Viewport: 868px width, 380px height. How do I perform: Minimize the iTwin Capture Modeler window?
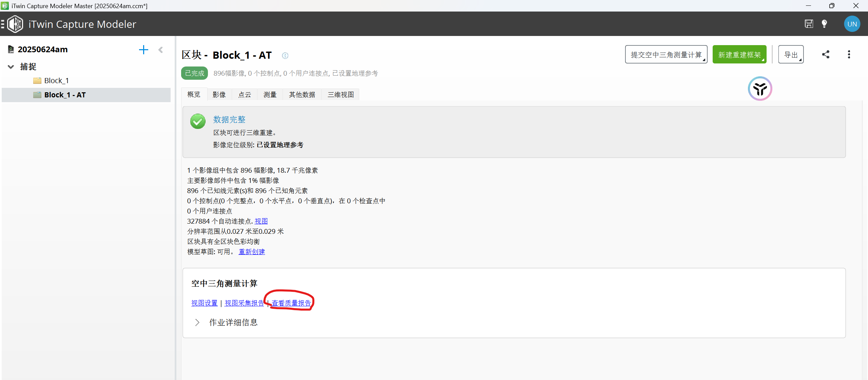[808, 6]
